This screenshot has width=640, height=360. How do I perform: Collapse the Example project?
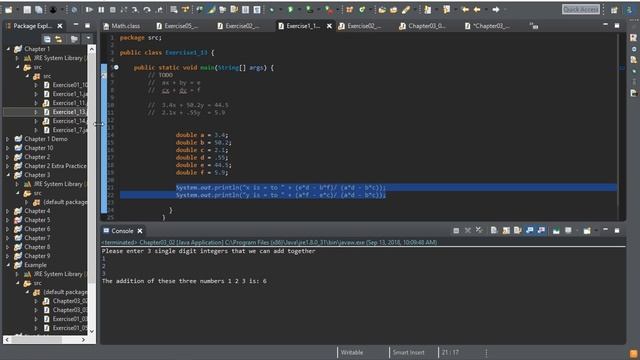[8, 265]
